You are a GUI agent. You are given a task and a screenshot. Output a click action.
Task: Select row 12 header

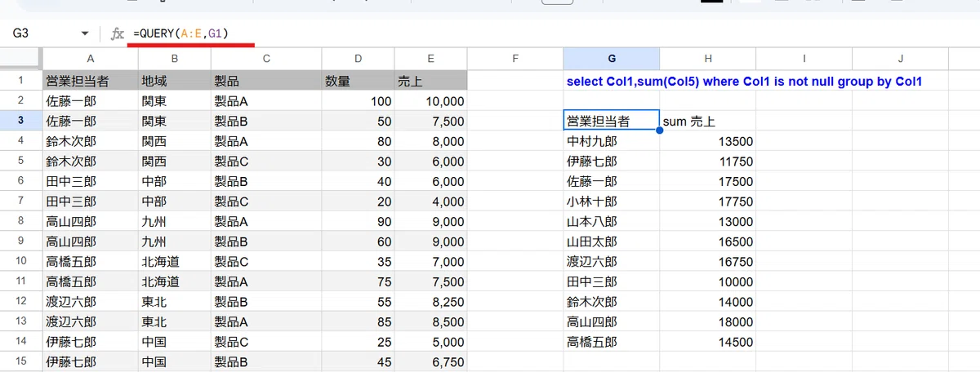[x=20, y=301]
